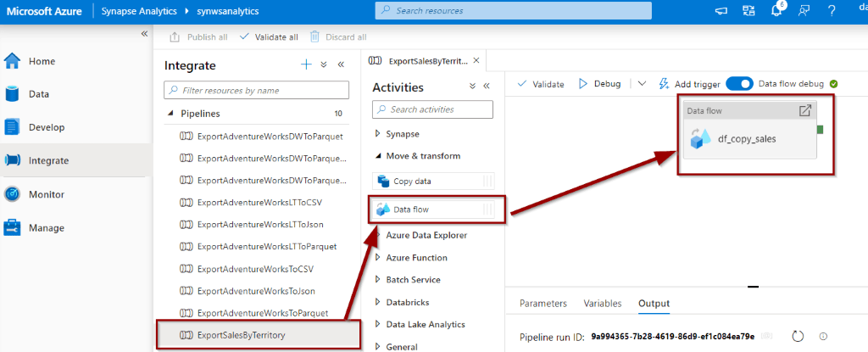
Task: Focus the Search resources field
Action: 513,10
